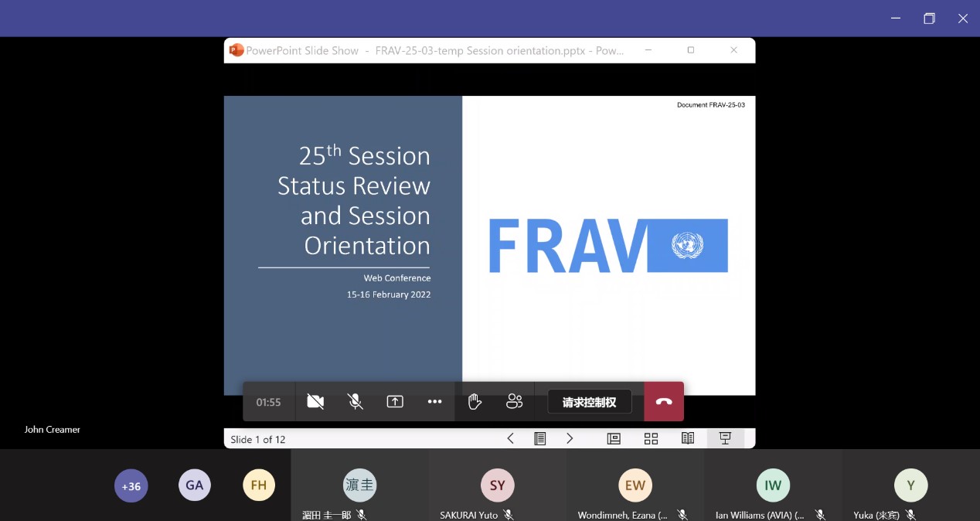Hang up with the red leave button
The image size is (980, 521).
click(664, 402)
